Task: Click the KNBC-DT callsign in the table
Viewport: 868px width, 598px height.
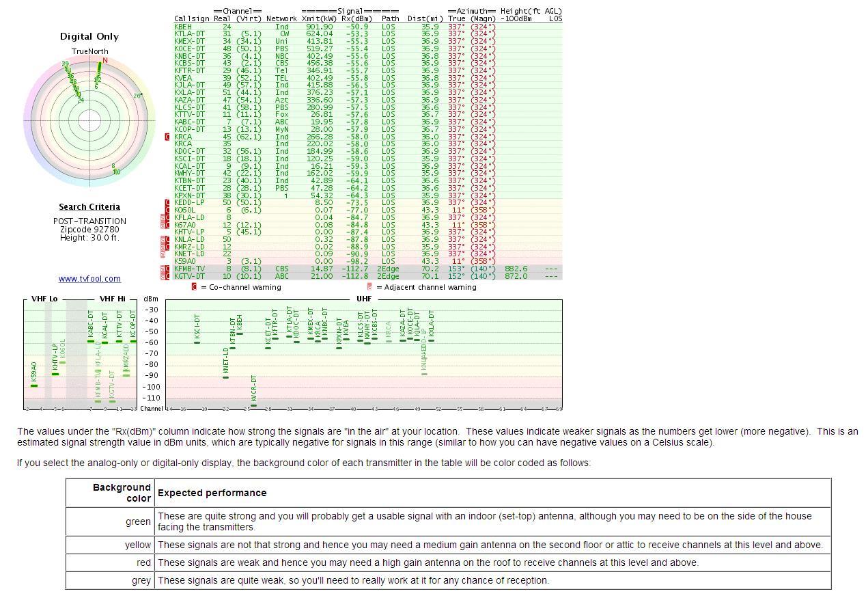Action: (190, 56)
